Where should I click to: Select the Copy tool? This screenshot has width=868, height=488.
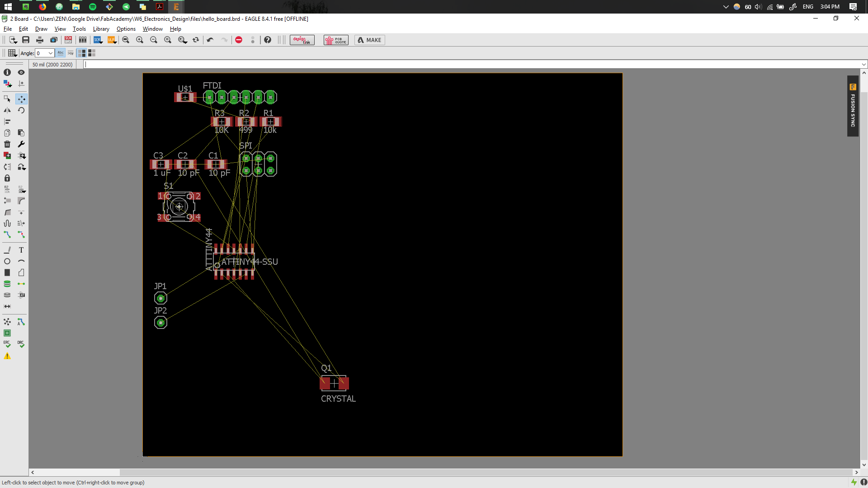click(x=7, y=133)
